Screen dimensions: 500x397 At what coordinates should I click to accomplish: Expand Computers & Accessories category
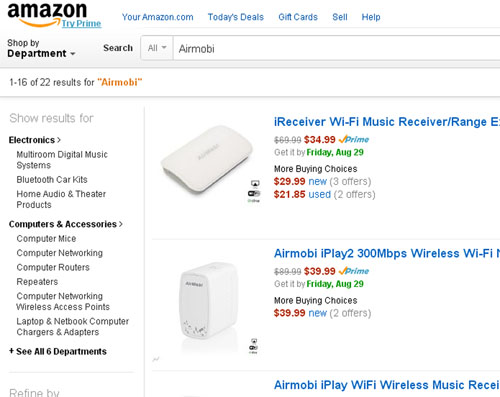[x=66, y=224]
